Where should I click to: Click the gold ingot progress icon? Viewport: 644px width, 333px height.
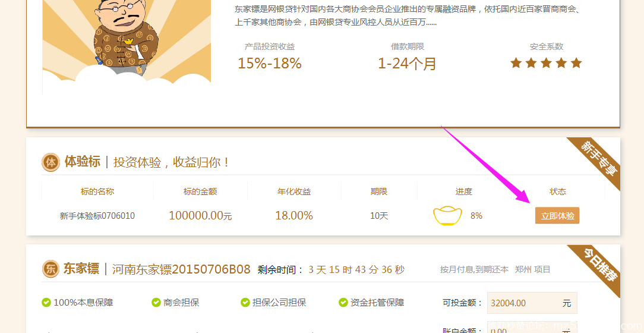[448, 216]
